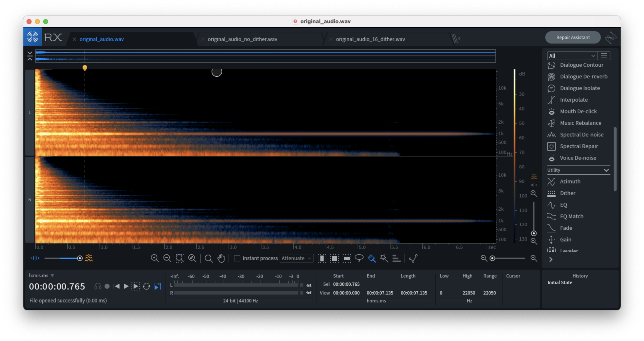Show the hidden tabs overflow
Image resolution: width=644 pixels, height=341 pixels.
click(456, 39)
